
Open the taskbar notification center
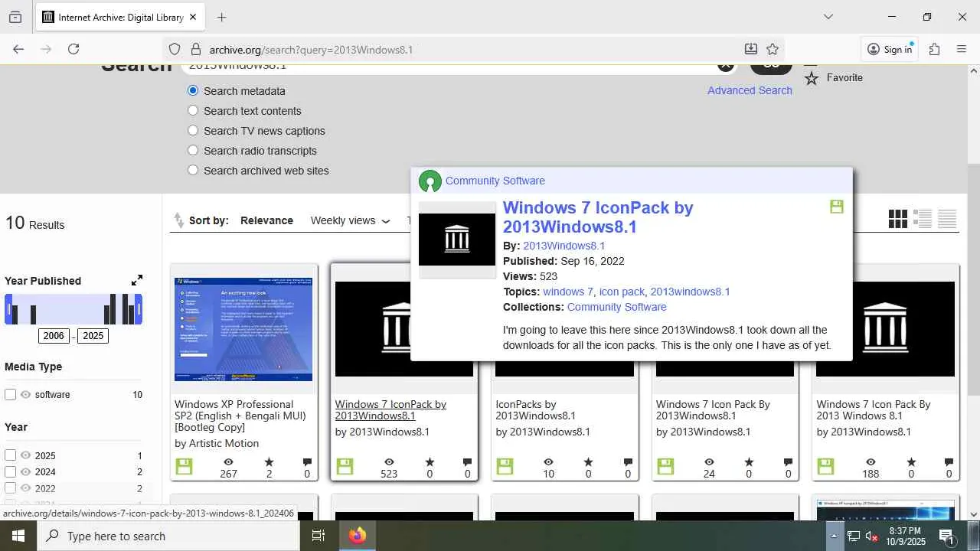click(946, 536)
